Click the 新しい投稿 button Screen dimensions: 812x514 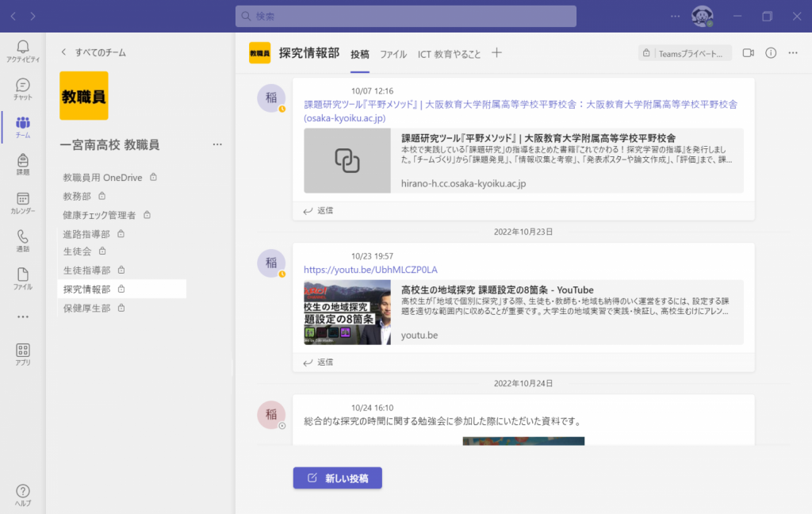coord(338,478)
